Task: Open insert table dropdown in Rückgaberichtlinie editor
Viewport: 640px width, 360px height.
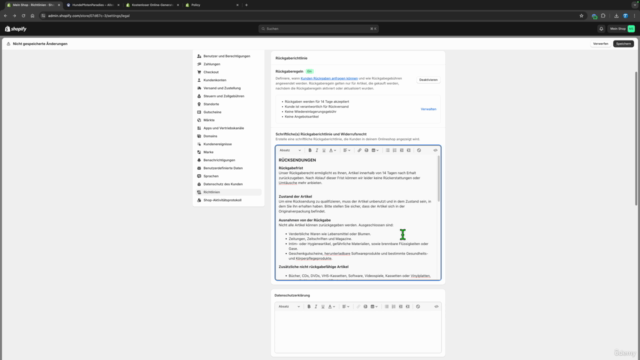Action: [x=375, y=150]
